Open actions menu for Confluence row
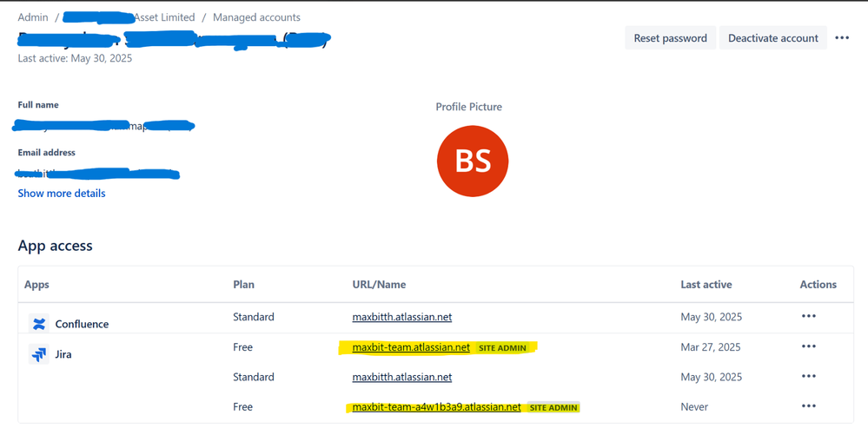Screen dimensions: 868x435 [x=809, y=317]
